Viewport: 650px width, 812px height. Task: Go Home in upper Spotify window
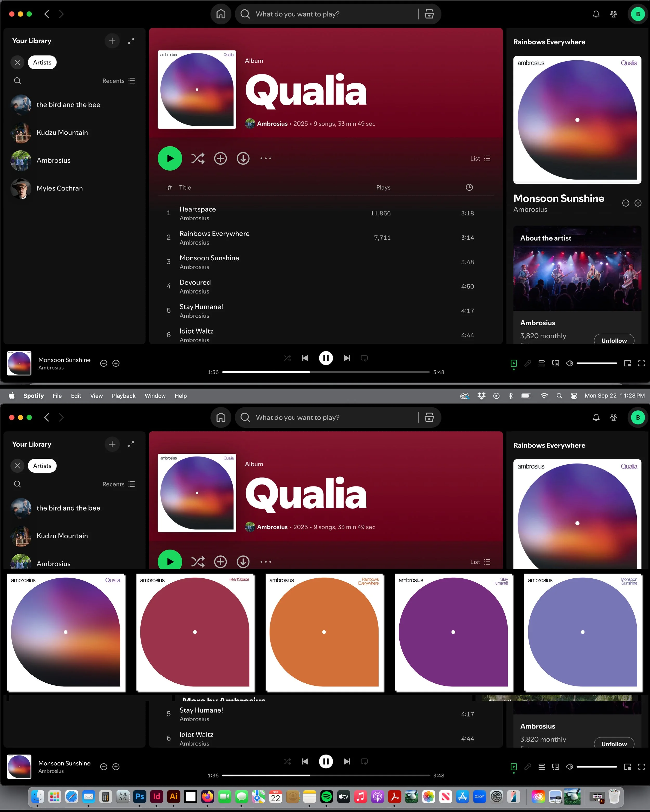coord(221,14)
